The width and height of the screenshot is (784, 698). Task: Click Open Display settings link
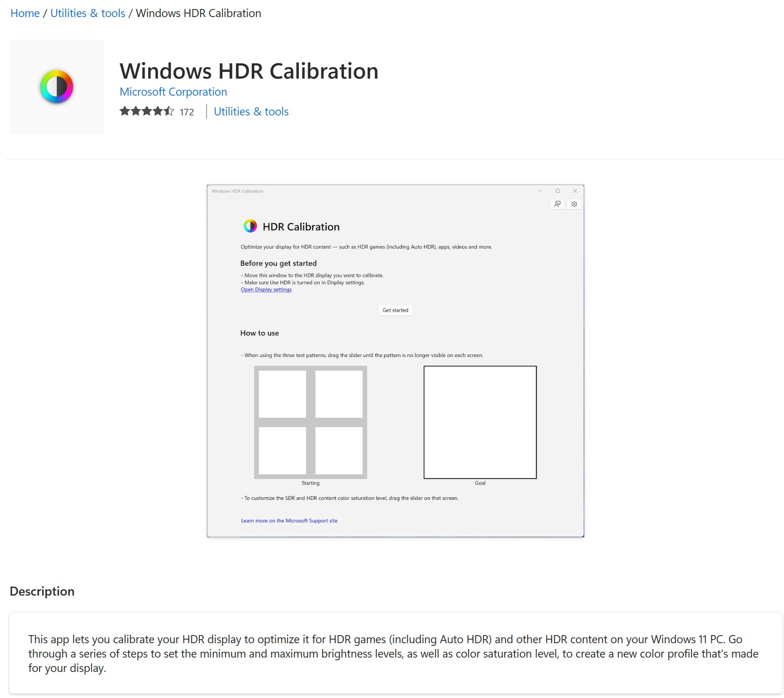[266, 290]
